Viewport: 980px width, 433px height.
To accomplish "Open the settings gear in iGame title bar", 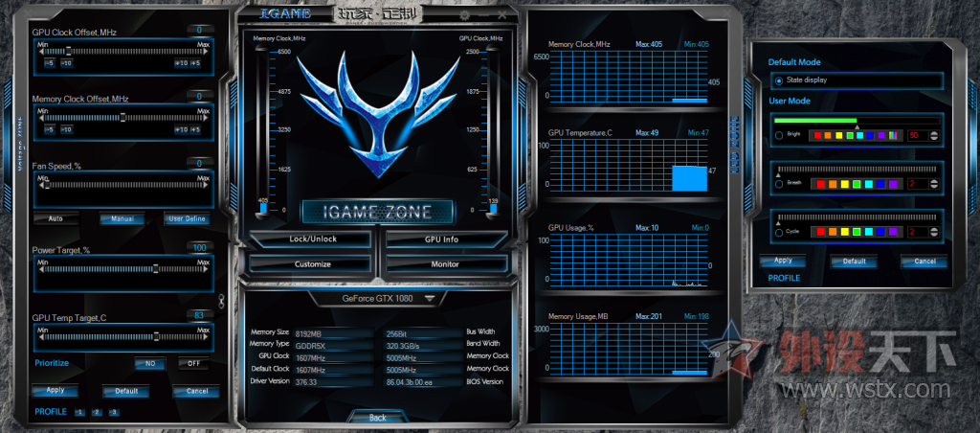I will coord(464,15).
